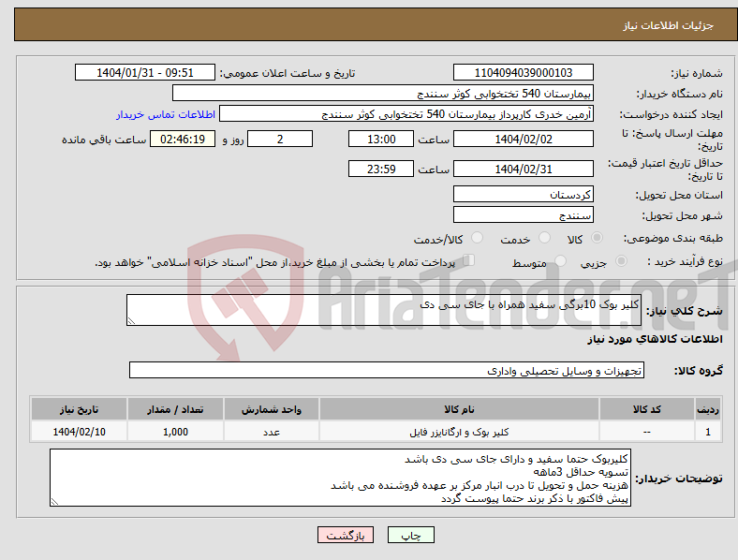Click the توضیحات خریدار notes textarea

point(340,478)
